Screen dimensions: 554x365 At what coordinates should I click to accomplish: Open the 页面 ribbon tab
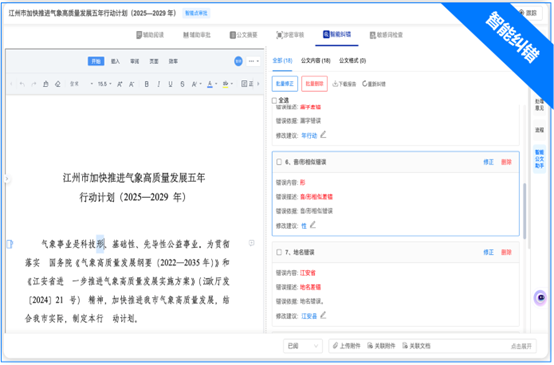(154, 61)
